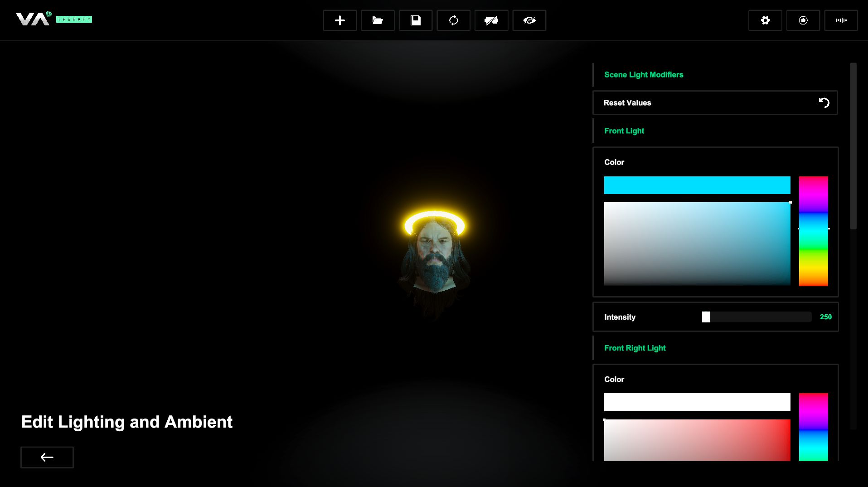Click the circular-arrows refresh icon
Viewport: 868px width, 487px height.
pyautogui.click(x=453, y=20)
